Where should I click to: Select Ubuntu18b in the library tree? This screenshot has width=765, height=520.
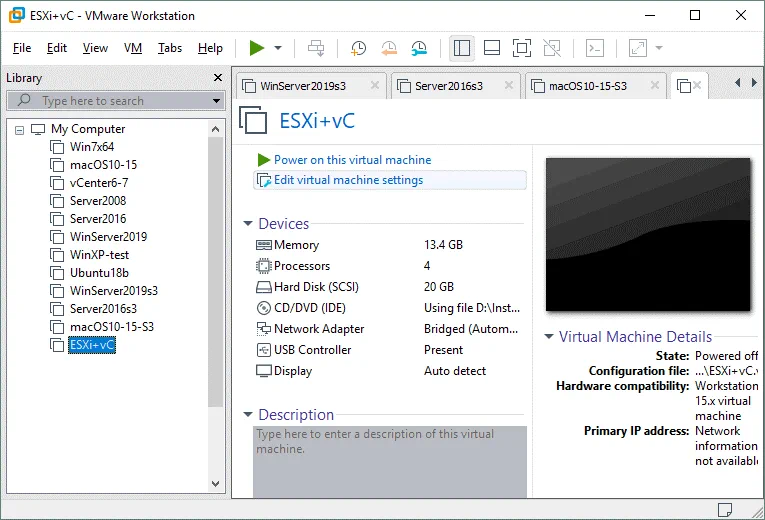tap(99, 273)
